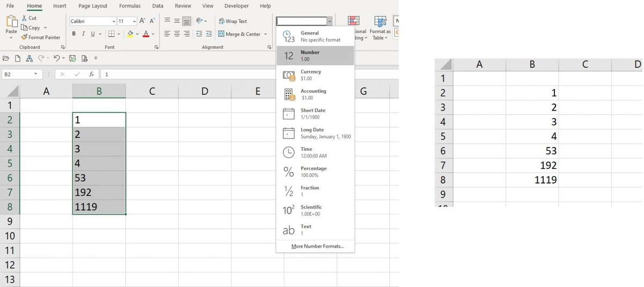Click the Orientation text-angle icon
Screen dimensions: 644x287
coord(200,21)
